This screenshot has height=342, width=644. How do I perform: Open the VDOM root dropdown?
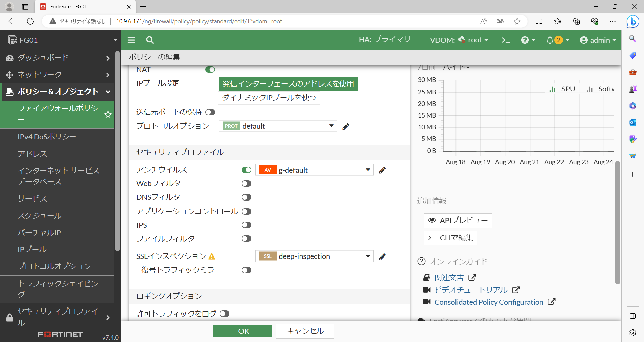[x=473, y=40]
